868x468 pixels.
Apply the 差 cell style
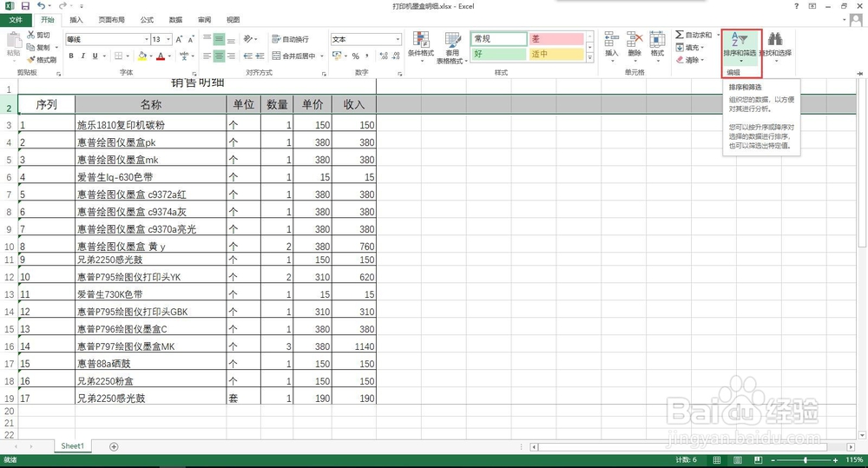click(556, 39)
